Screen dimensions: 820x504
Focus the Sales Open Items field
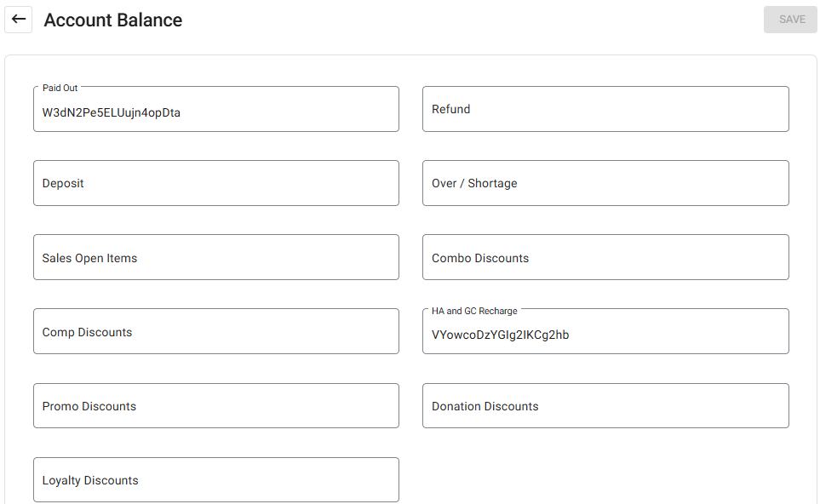(x=215, y=257)
